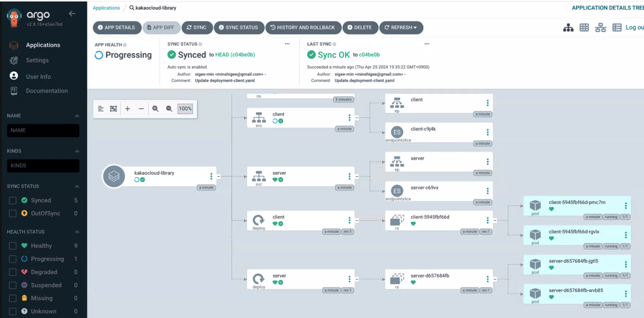The width and height of the screenshot is (644, 318).
Task: Click the client service svc icon
Action: click(x=259, y=117)
